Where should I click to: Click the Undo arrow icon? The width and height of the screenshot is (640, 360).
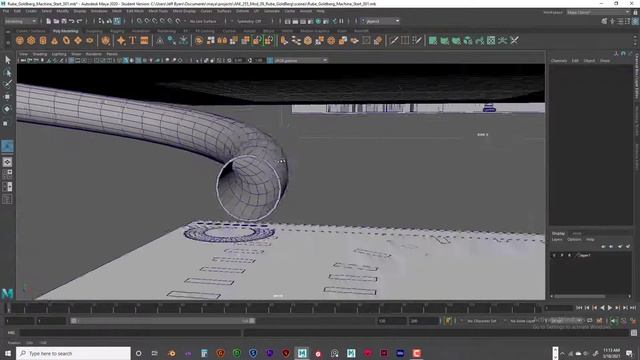72,21
